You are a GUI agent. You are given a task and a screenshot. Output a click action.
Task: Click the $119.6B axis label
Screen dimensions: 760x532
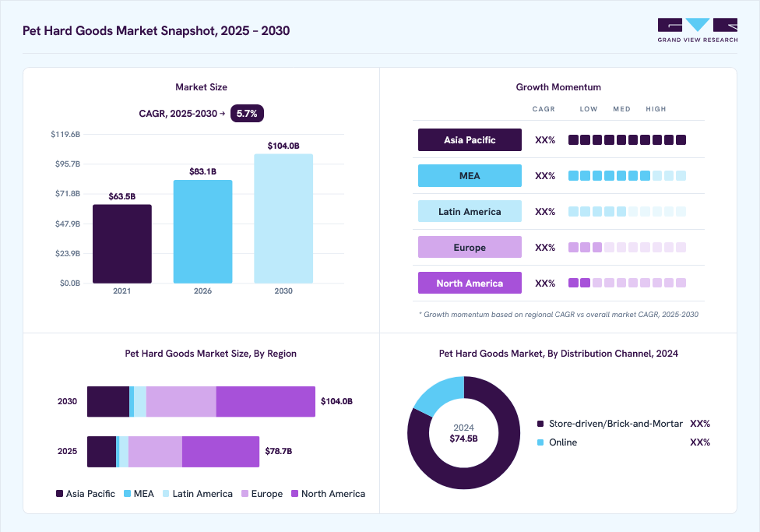(x=65, y=134)
